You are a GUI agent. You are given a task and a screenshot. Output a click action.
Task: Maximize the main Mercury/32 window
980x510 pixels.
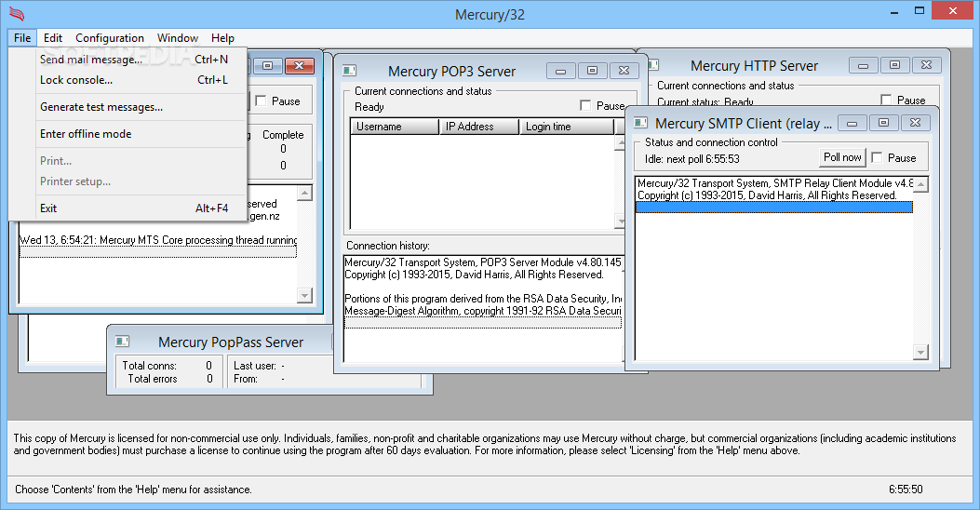point(920,10)
